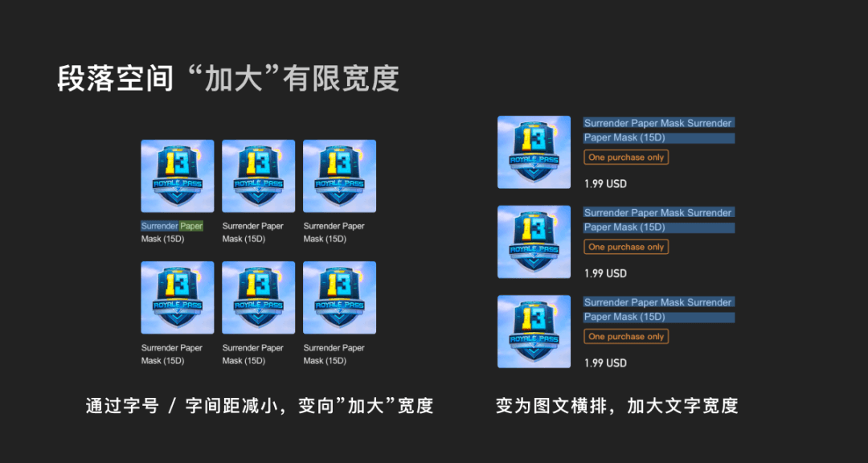
Task: Click highlighted "Surrender Paper Mask Surrender" title, second list row
Action: 659,213
